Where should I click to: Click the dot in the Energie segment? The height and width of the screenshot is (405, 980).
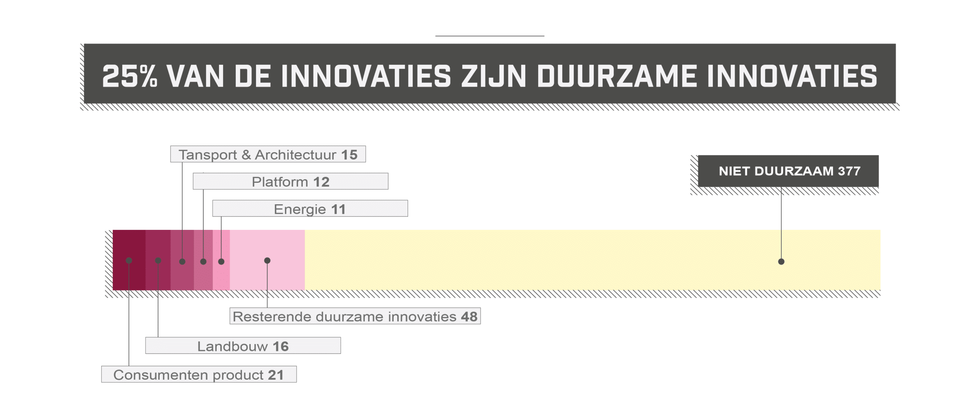(221, 262)
